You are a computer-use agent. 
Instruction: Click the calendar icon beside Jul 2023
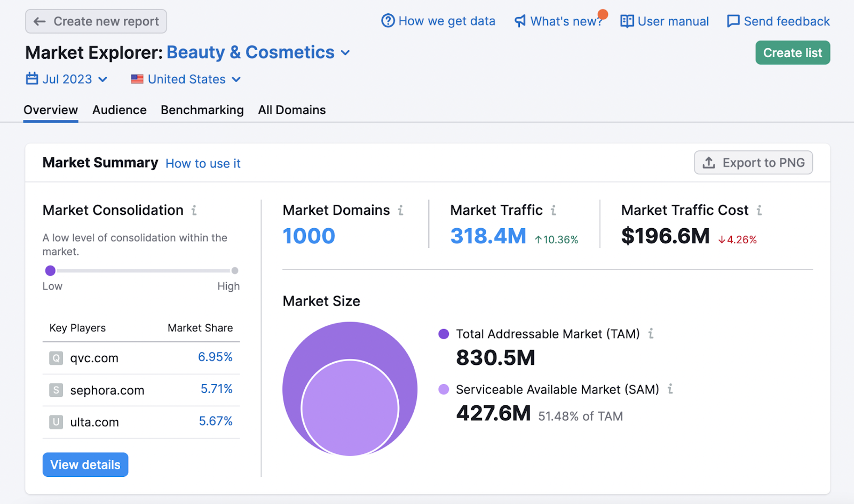[33, 78]
